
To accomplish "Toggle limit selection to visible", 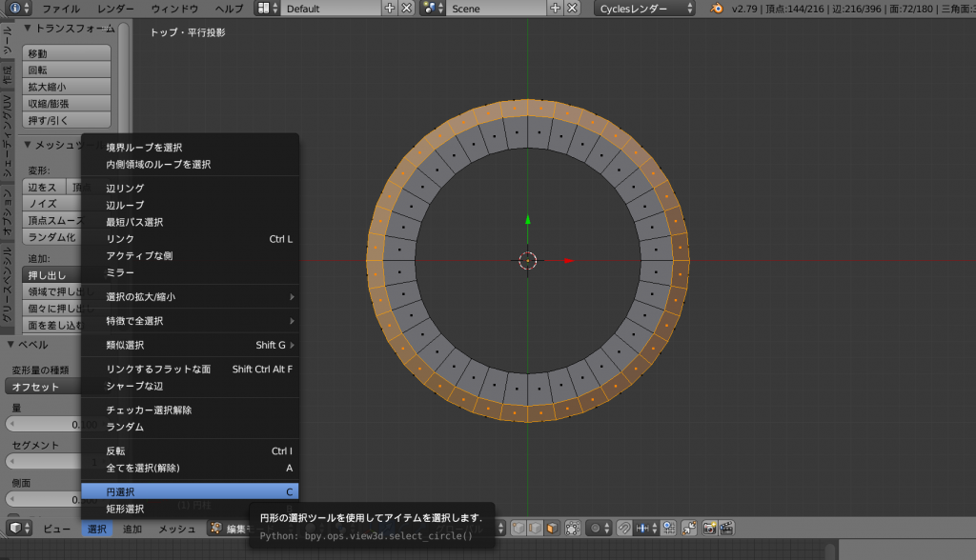I will 573,528.
